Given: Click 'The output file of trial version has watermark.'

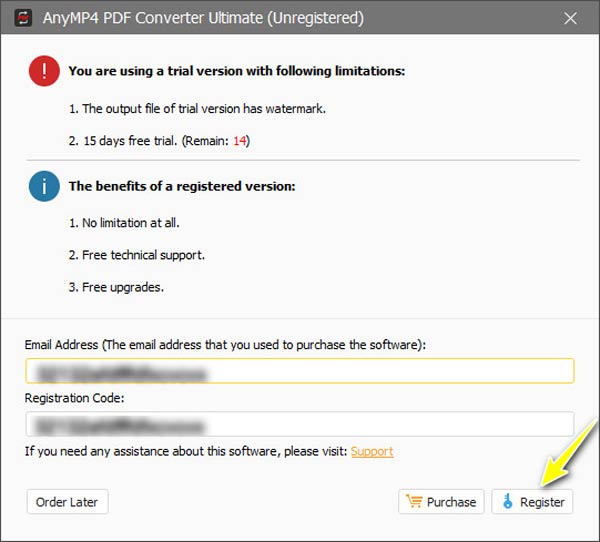Looking at the screenshot, I should pyautogui.click(x=197, y=109).
